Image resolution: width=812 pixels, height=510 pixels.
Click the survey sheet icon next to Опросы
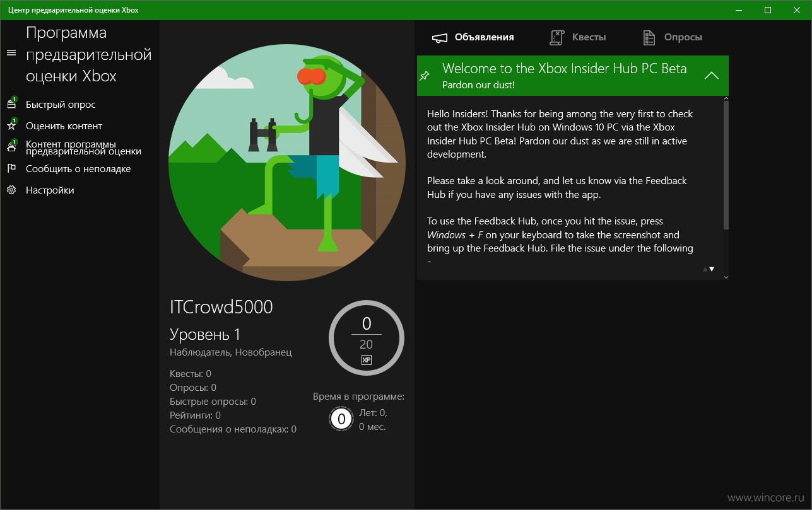pos(649,38)
